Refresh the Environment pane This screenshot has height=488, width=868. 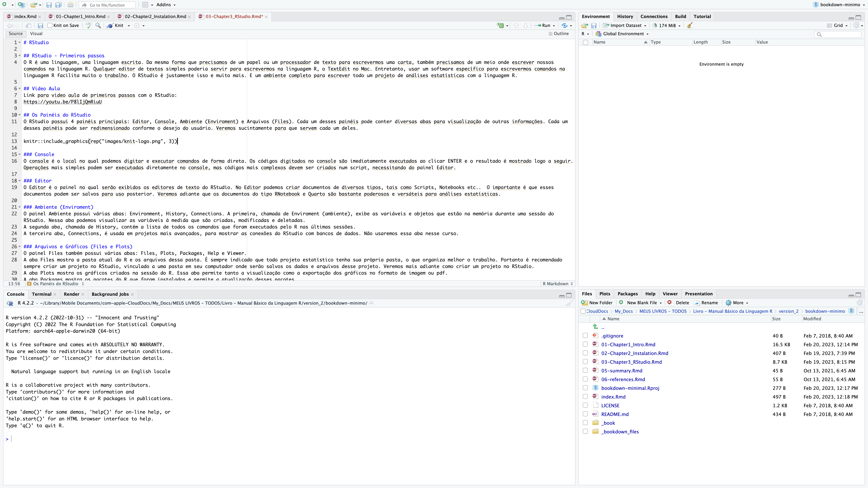[x=856, y=25]
